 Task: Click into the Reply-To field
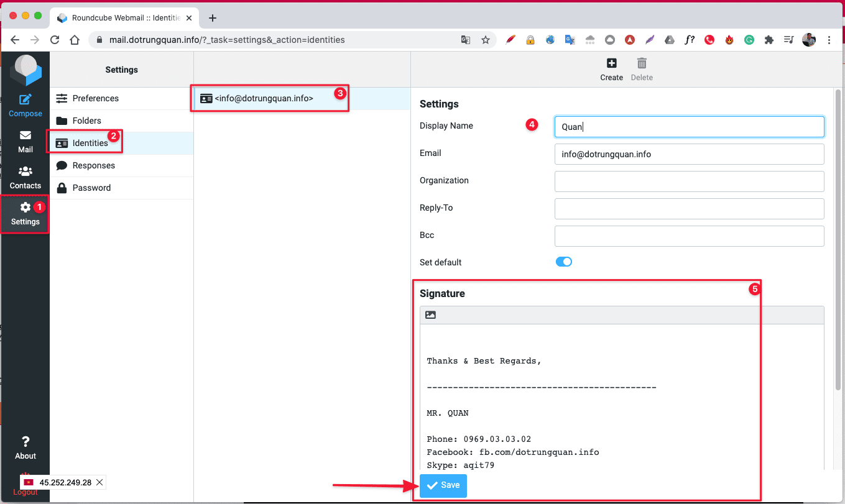point(689,209)
